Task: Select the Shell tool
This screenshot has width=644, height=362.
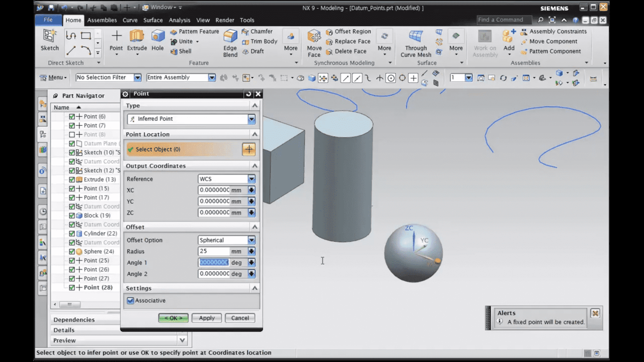Action: [180, 51]
